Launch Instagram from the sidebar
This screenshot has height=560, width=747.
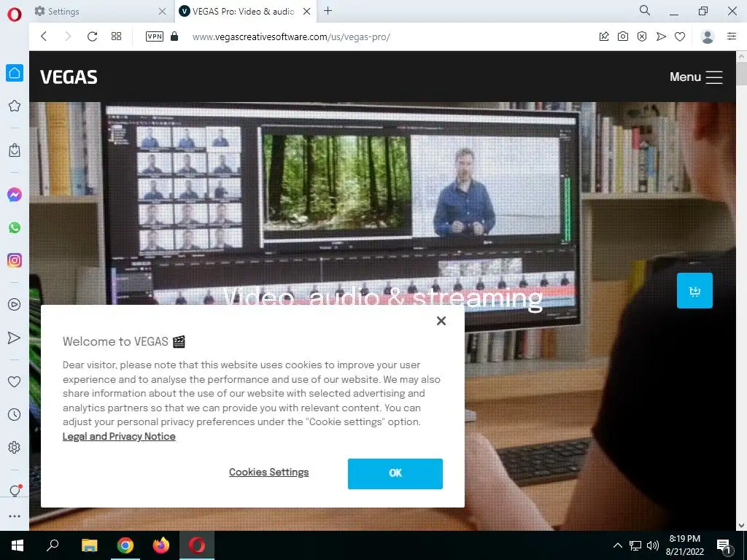(15, 260)
